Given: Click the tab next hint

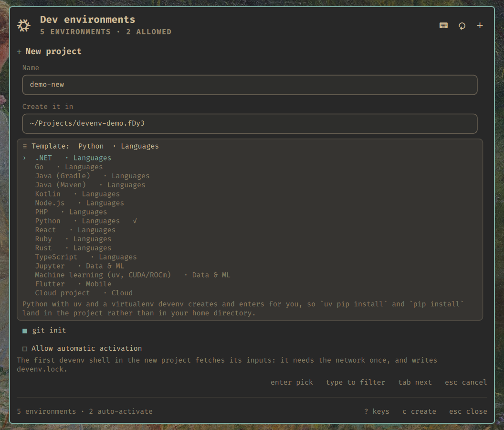Looking at the screenshot, I should [415, 382].
